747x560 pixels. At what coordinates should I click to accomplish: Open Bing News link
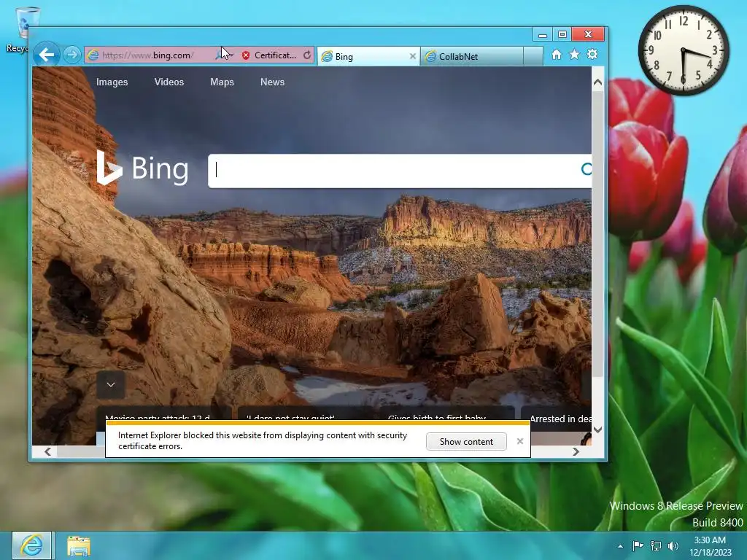(x=273, y=82)
